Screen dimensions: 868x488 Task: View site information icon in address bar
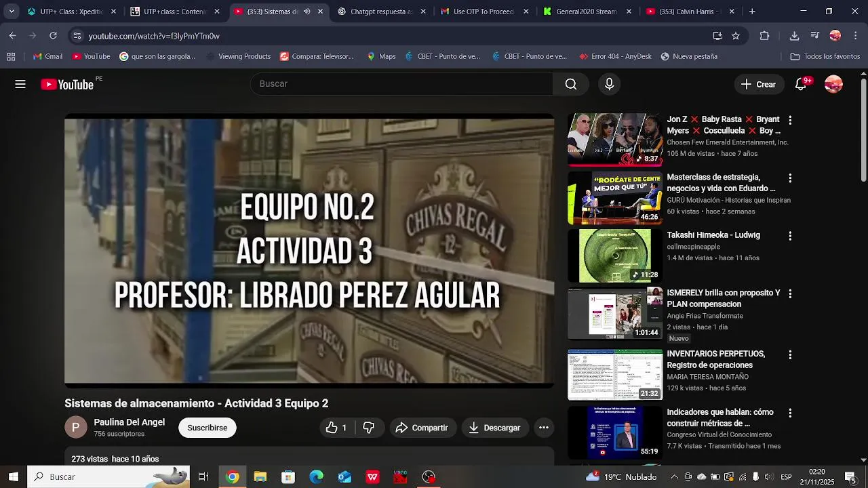point(77,36)
